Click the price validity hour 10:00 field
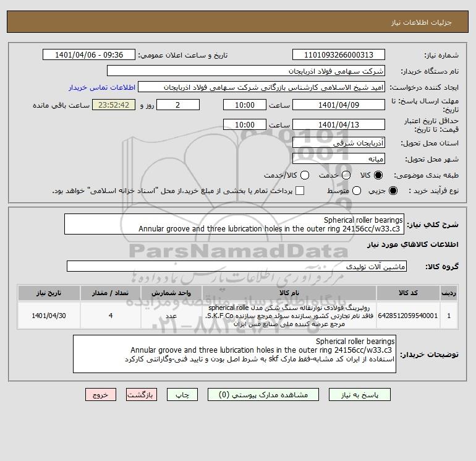The image size is (476, 461). tap(245, 124)
